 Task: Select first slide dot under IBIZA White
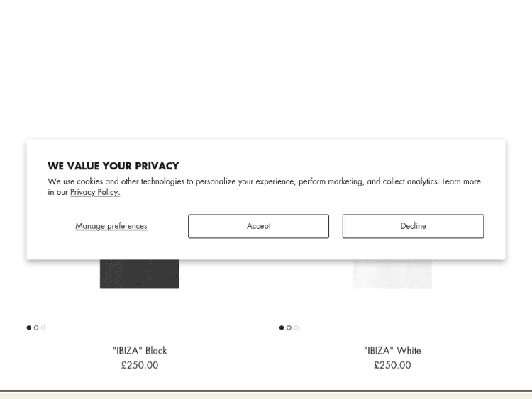click(x=282, y=327)
